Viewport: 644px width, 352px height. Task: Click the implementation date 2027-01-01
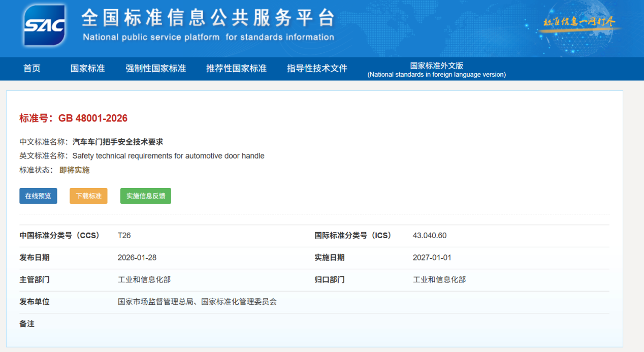(432, 258)
